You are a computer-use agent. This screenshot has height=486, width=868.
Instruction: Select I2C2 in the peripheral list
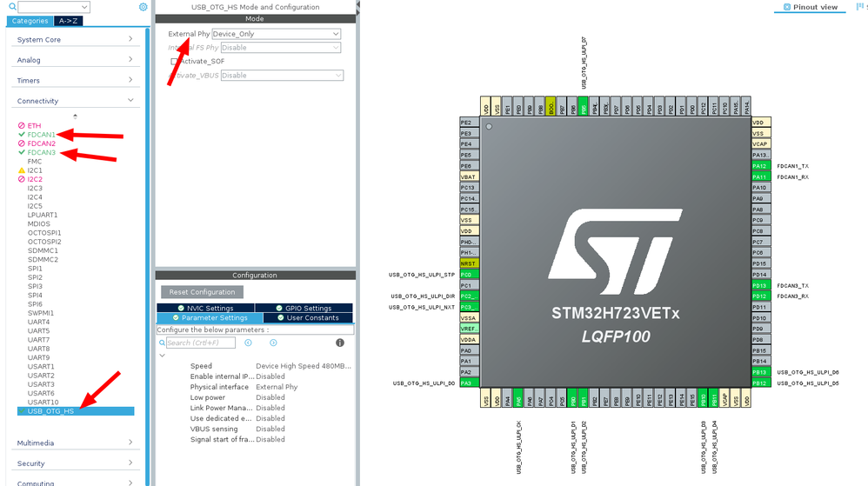pos(35,179)
